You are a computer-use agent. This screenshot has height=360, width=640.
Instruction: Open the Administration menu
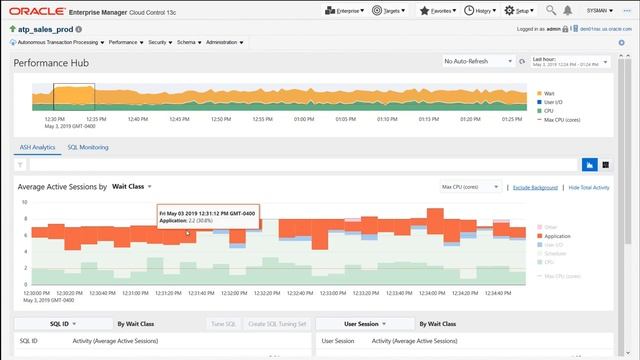pos(224,42)
